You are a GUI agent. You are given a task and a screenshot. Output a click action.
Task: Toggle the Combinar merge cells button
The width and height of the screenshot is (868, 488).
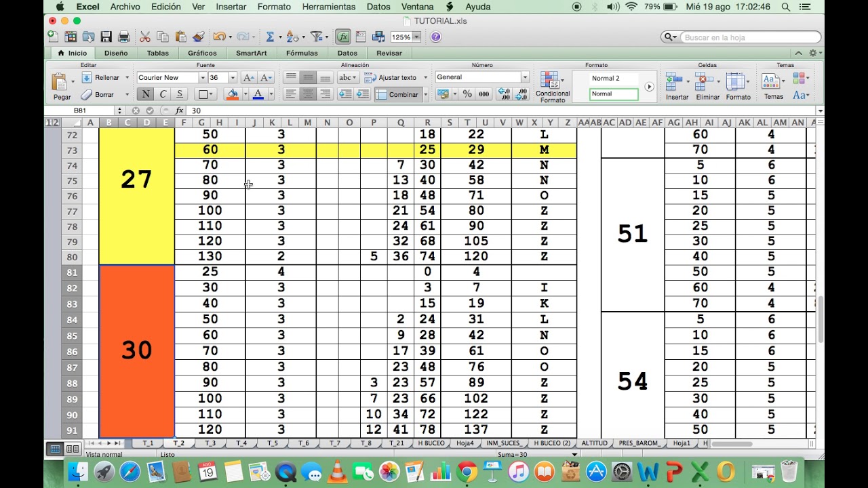(398, 94)
